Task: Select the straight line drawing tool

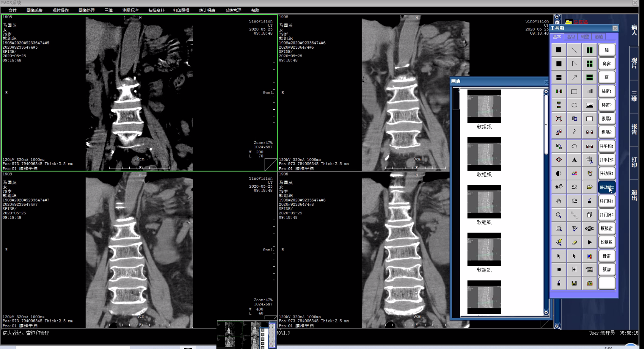Action: 574,50
